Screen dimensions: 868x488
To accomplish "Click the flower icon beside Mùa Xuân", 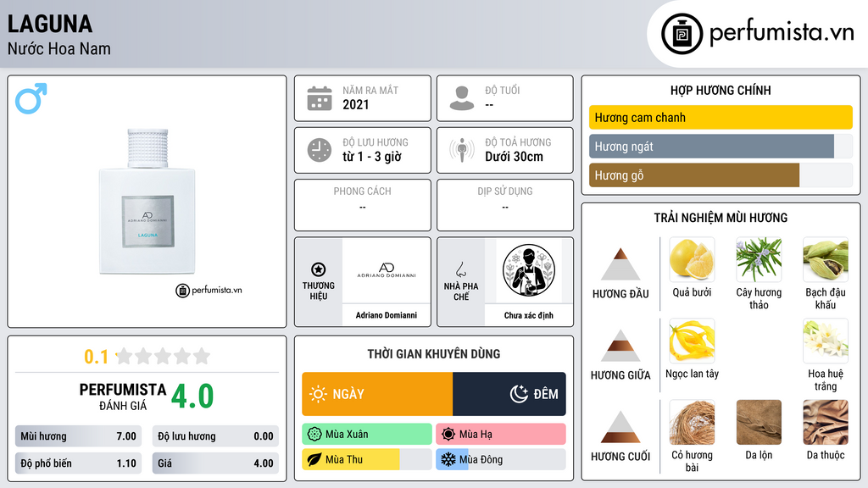I will click(314, 435).
